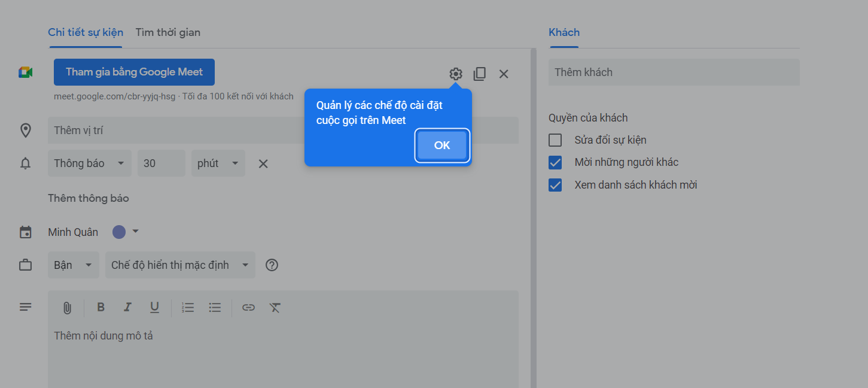Toggle italic text formatting
The width and height of the screenshot is (868, 388).
(127, 307)
